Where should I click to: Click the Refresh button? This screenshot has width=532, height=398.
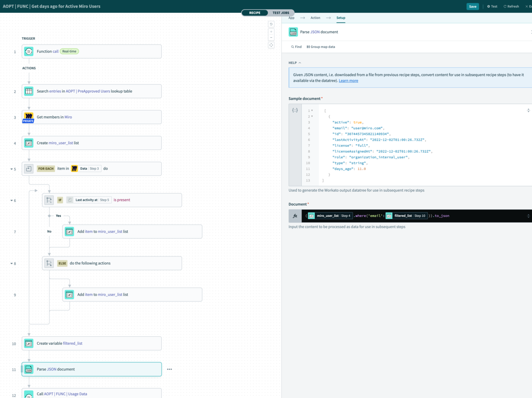tap(511, 7)
